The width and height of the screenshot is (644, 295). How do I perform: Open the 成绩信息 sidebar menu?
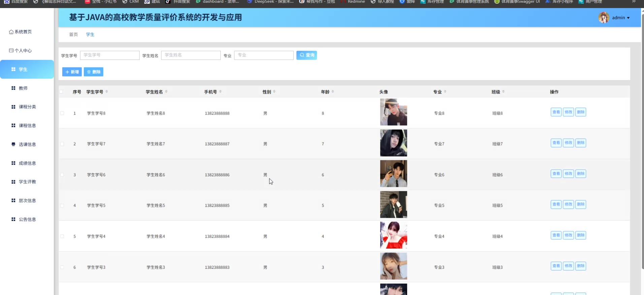pyautogui.click(x=27, y=163)
